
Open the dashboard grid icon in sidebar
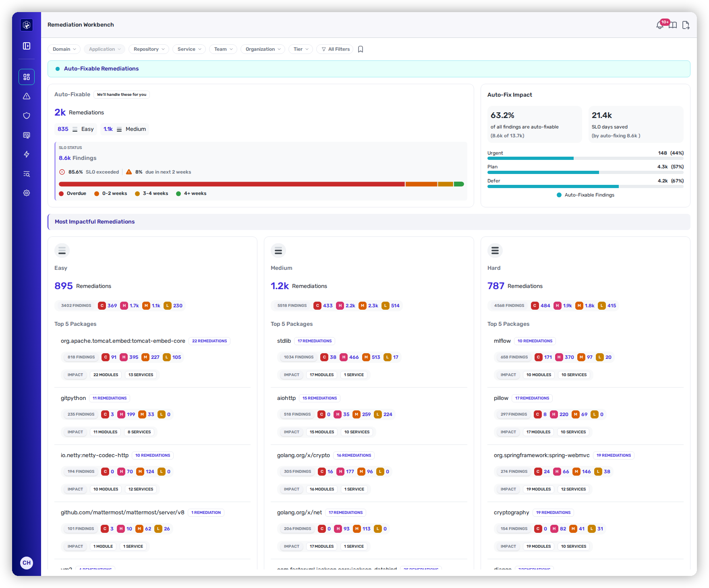point(27,77)
